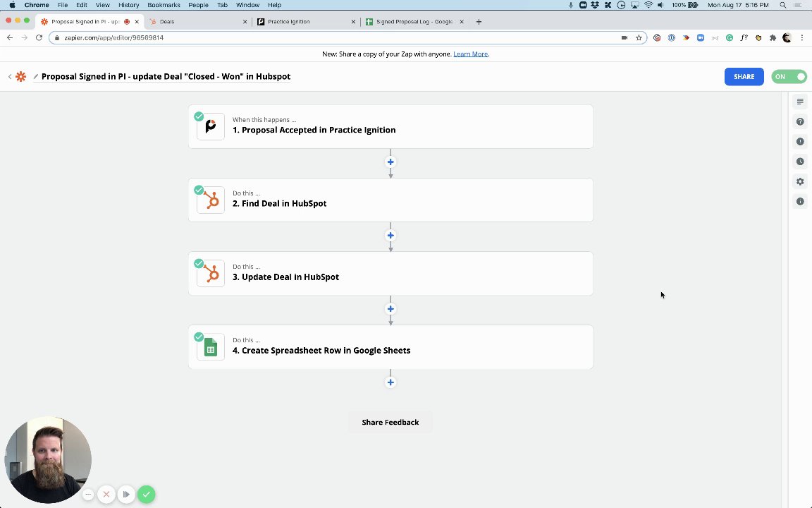This screenshot has height=508, width=812.
Task: Open the Zap outline panel icon in sidebar
Action: point(800,102)
